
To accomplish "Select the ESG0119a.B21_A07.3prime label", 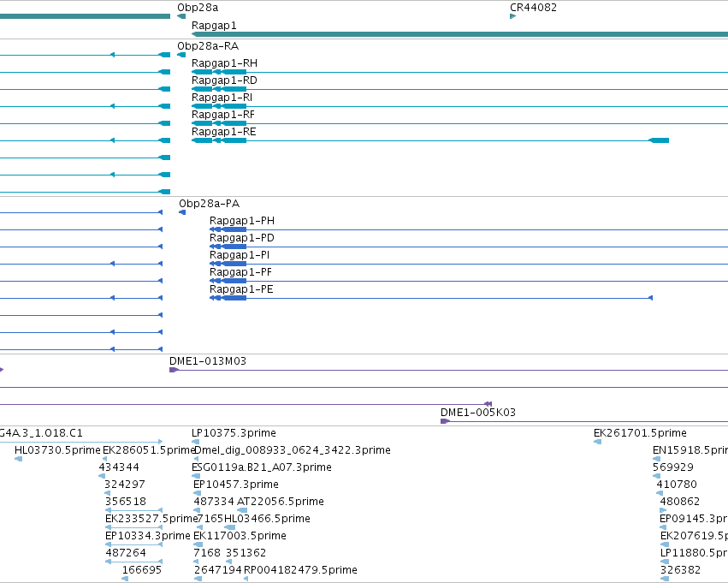I will click(262, 467).
